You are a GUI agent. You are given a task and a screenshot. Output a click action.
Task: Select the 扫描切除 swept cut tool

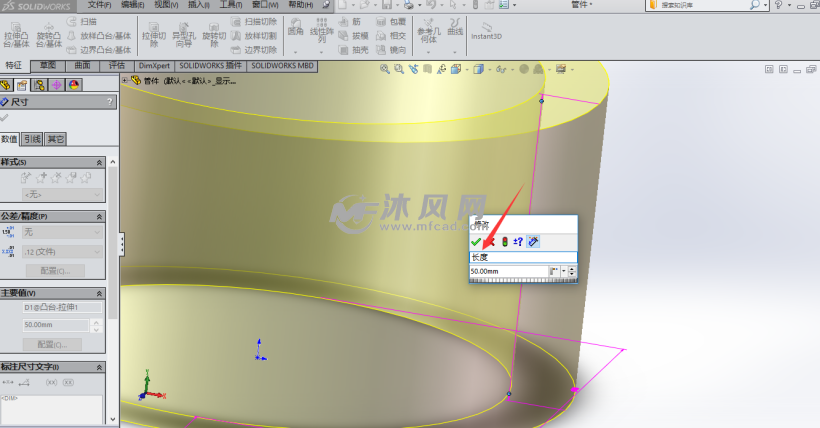(x=254, y=21)
